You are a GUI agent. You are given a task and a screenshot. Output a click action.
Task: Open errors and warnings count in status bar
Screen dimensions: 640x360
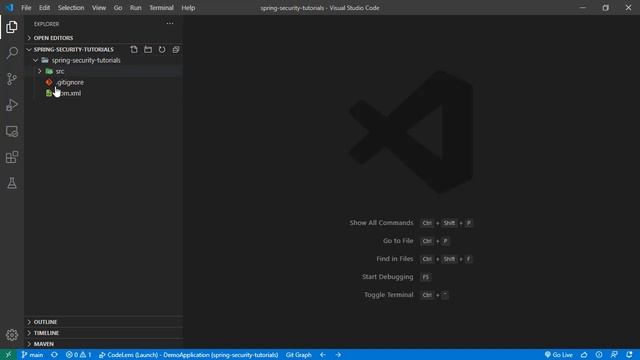point(78,355)
